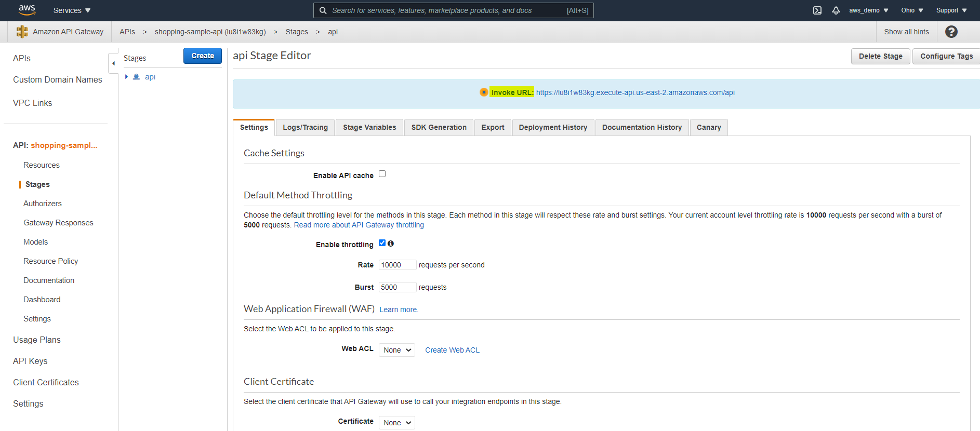The height and width of the screenshot is (431, 980).
Task: Open the Support dropdown menu
Action: [x=951, y=10]
